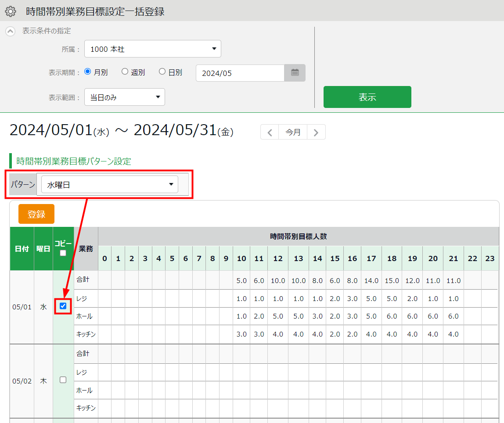Click the 05/01 ホール cell at hour 11
This screenshot has width=504, height=423.
259,316
